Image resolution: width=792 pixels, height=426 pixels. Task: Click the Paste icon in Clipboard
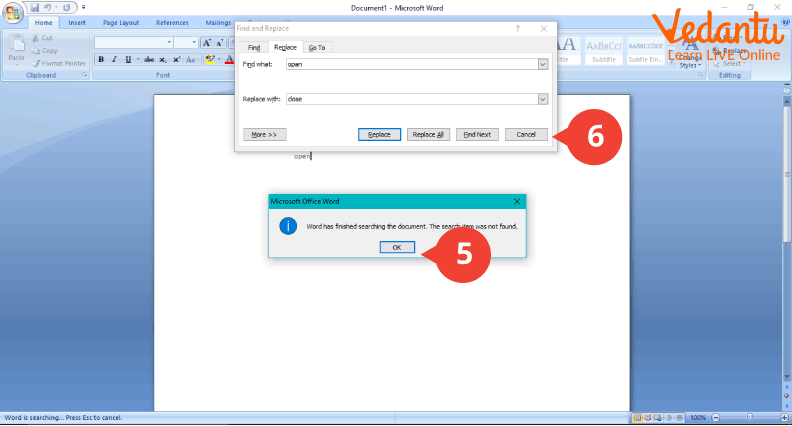click(x=16, y=48)
